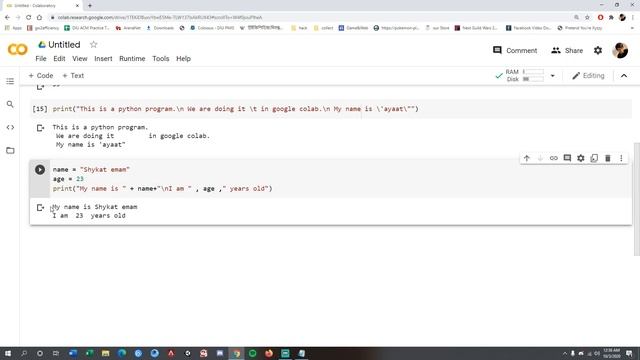Viewport: 640px width, 360px height.
Task: Open the selected cell's editor settings gear
Action: 580,158
